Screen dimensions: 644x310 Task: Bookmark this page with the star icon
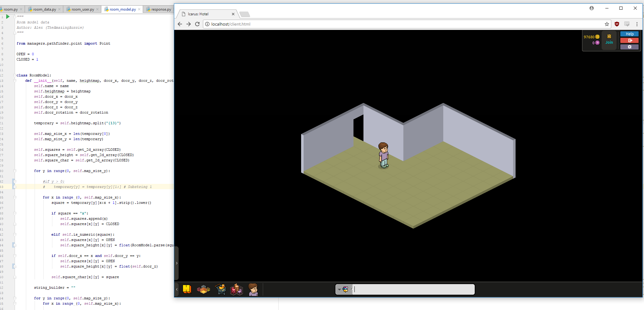coord(607,24)
